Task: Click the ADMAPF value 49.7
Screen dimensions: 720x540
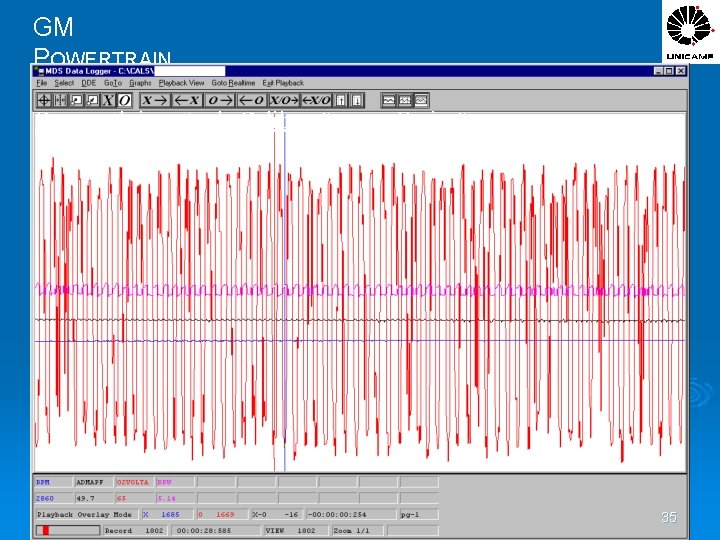Action: tap(94, 498)
